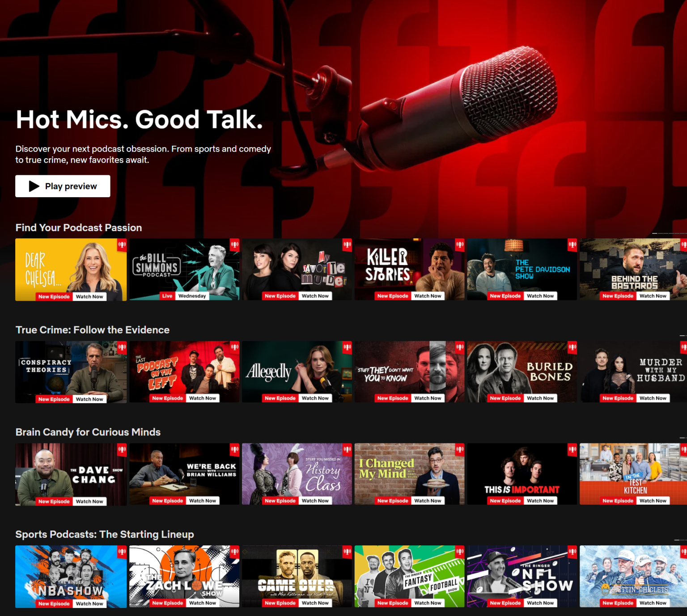The width and height of the screenshot is (687, 616).
Task: Open the My Favorite Murder thumbnail
Action: tap(297, 270)
